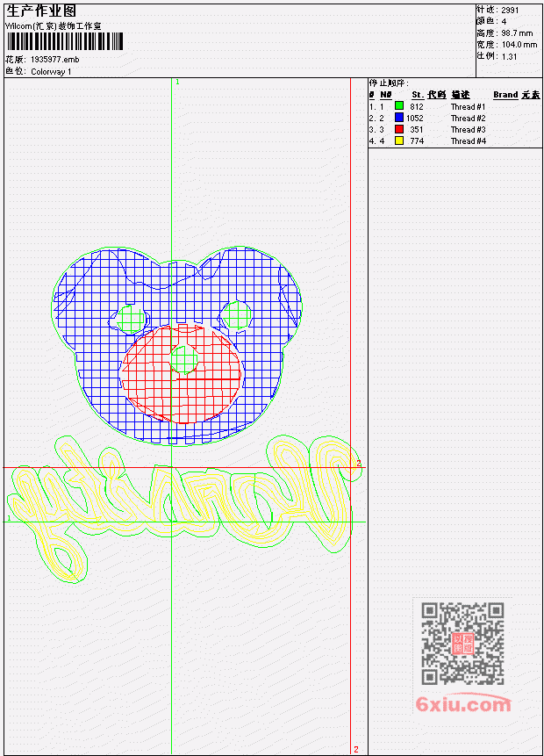The height and width of the screenshot is (756, 544).
Task: Click the '描述' description column header
Action: (x=460, y=95)
